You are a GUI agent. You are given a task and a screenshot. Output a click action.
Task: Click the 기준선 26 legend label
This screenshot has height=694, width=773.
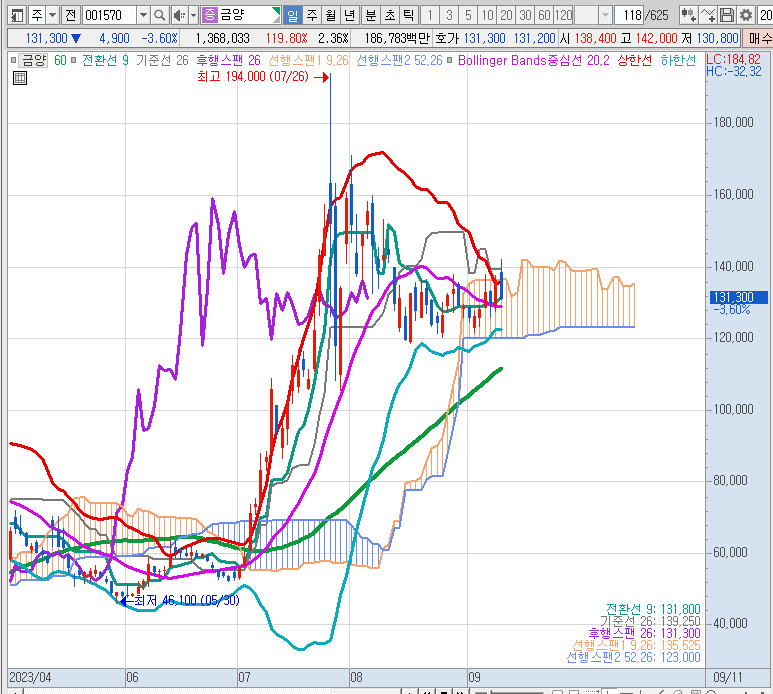(162, 61)
